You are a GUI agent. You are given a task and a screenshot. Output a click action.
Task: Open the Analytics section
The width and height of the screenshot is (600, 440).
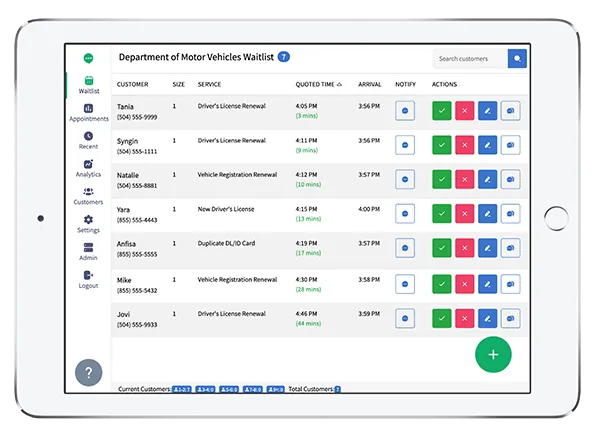tap(88, 168)
